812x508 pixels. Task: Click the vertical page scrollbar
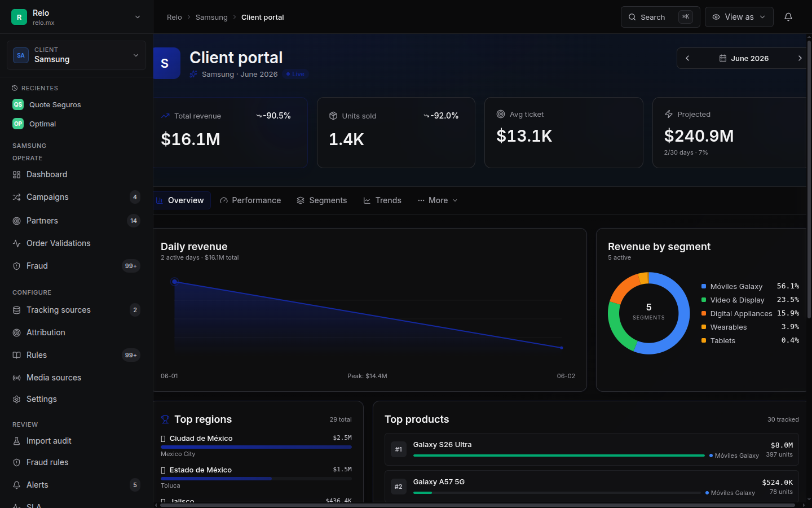click(x=809, y=179)
